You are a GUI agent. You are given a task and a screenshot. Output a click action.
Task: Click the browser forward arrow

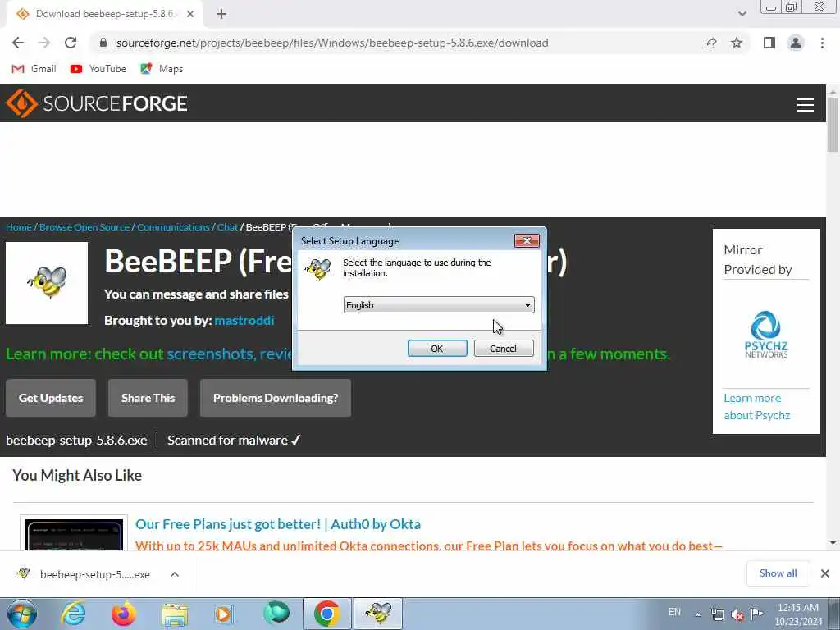point(44,43)
